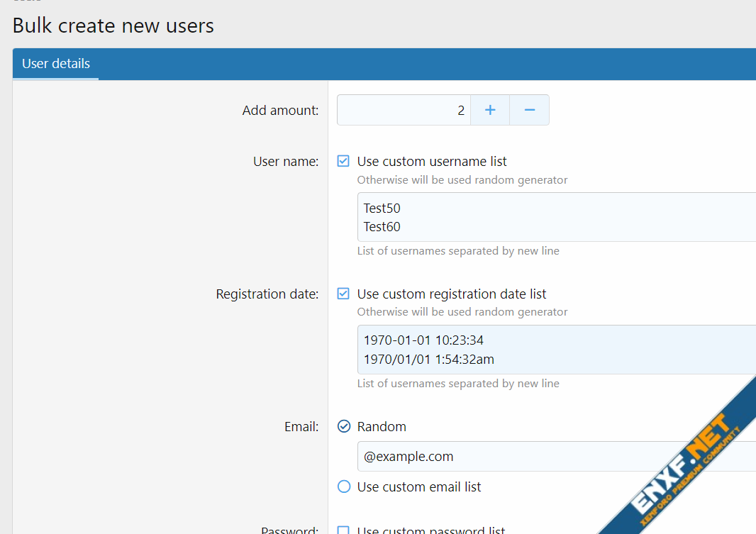Viewport: 756px width, 534px height.
Task: Place cursor on the 1970/01/01 1:54:32am line
Action: pos(428,360)
